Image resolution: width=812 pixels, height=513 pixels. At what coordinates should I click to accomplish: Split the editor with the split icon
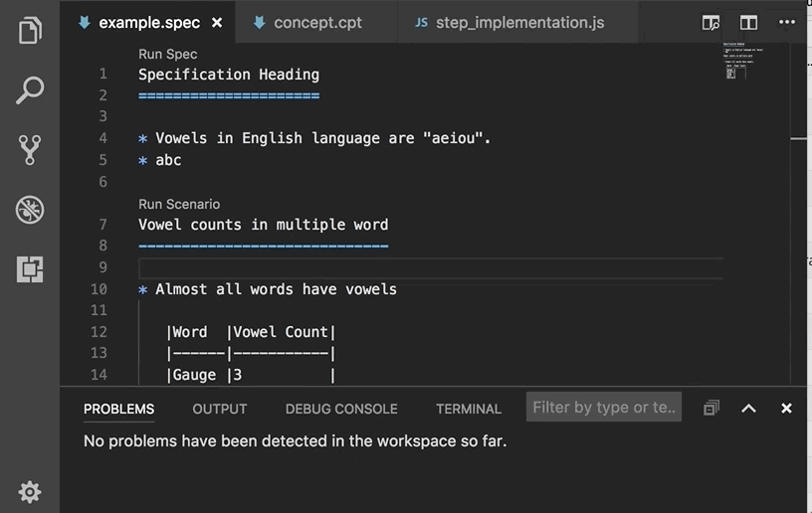pos(748,23)
